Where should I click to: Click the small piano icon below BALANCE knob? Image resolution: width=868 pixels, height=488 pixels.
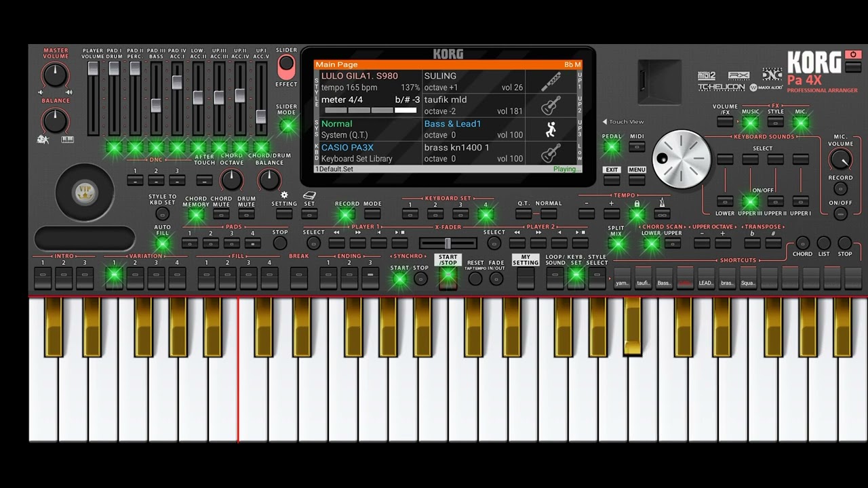(x=67, y=140)
